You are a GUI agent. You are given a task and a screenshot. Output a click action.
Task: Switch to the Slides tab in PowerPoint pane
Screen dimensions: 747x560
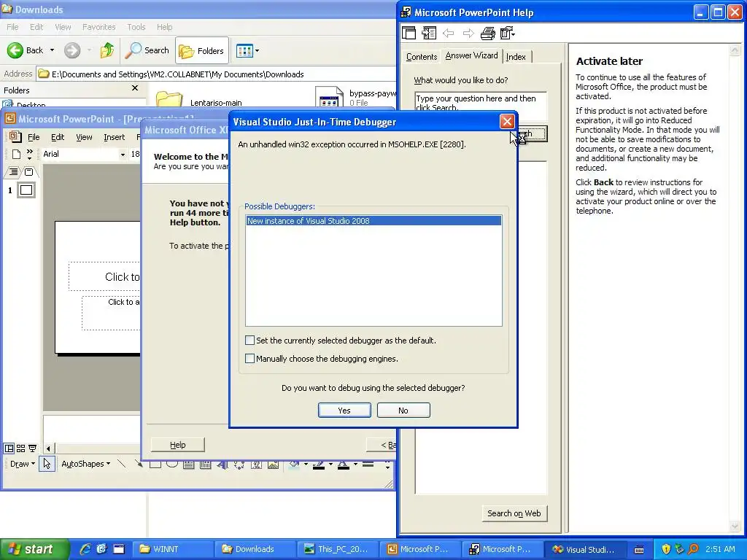click(x=29, y=172)
